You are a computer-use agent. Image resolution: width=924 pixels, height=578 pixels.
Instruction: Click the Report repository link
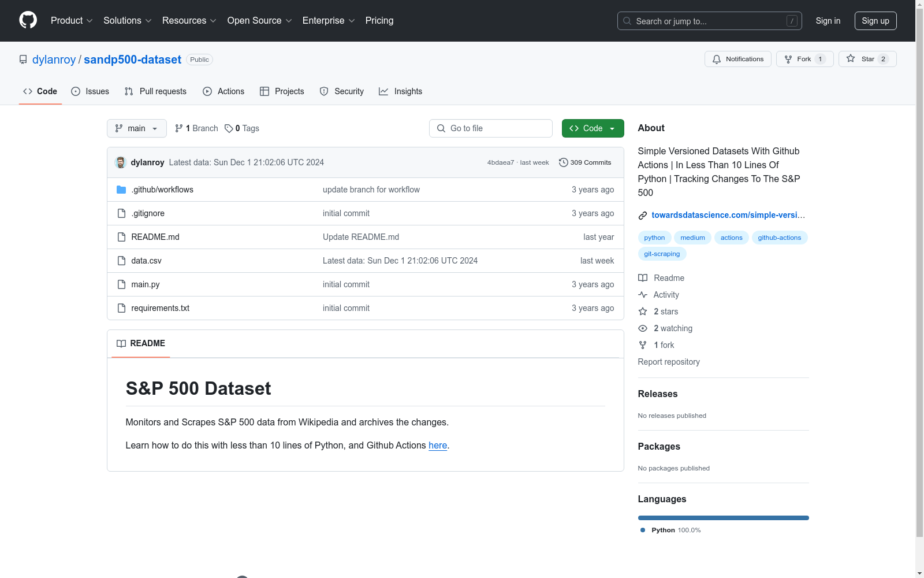(x=669, y=362)
